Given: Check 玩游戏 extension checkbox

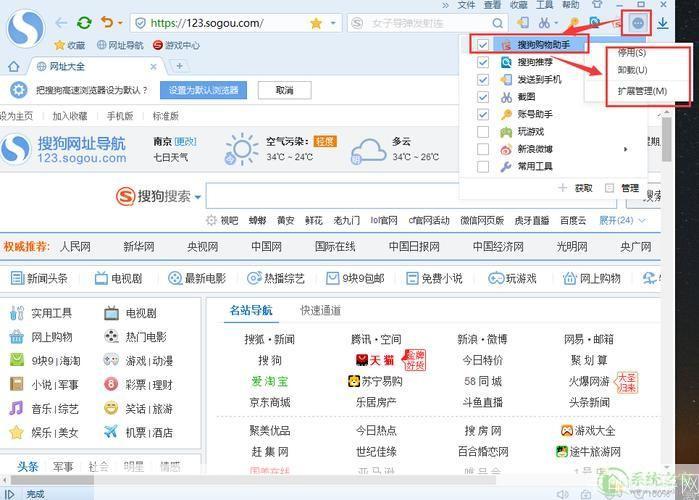Looking at the screenshot, I should coord(482,131).
